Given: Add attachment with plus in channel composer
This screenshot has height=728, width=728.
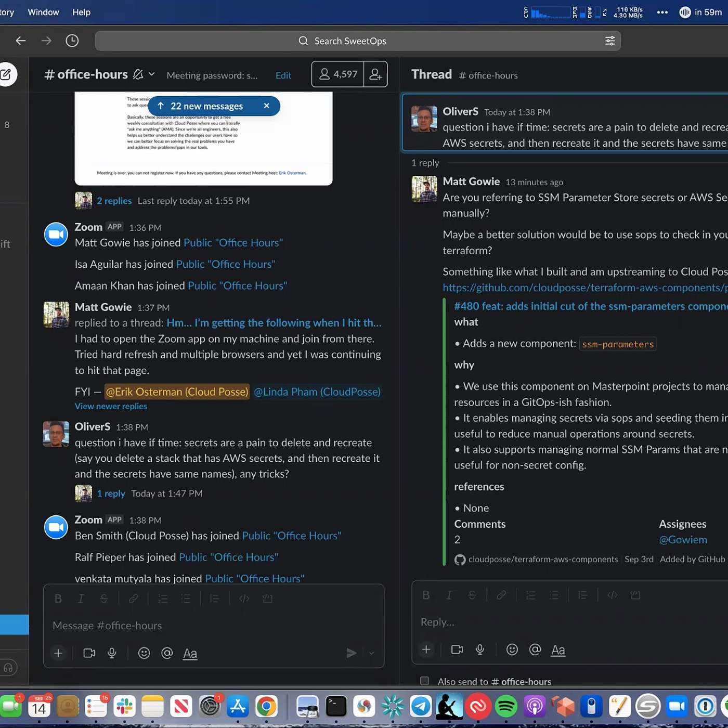Looking at the screenshot, I should pyautogui.click(x=58, y=653).
